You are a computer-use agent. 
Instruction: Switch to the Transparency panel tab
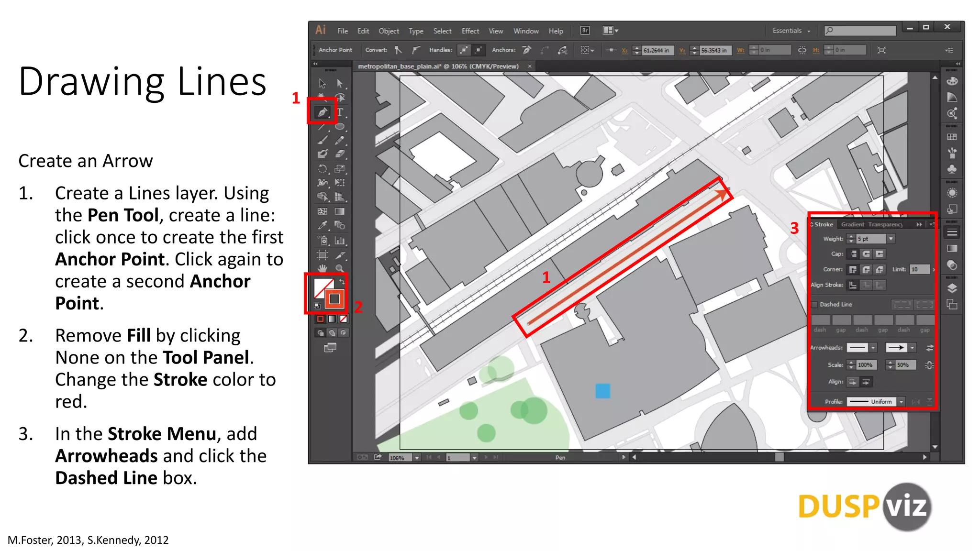click(x=885, y=224)
